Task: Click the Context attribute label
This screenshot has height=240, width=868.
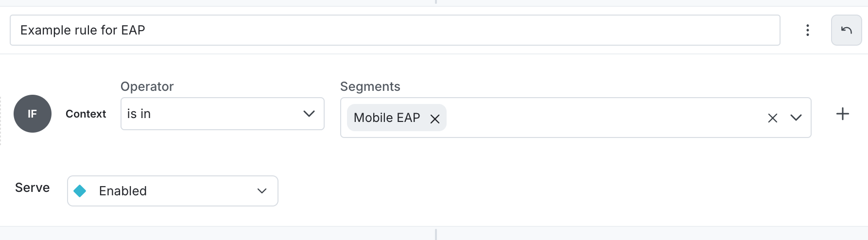Action: (x=86, y=114)
